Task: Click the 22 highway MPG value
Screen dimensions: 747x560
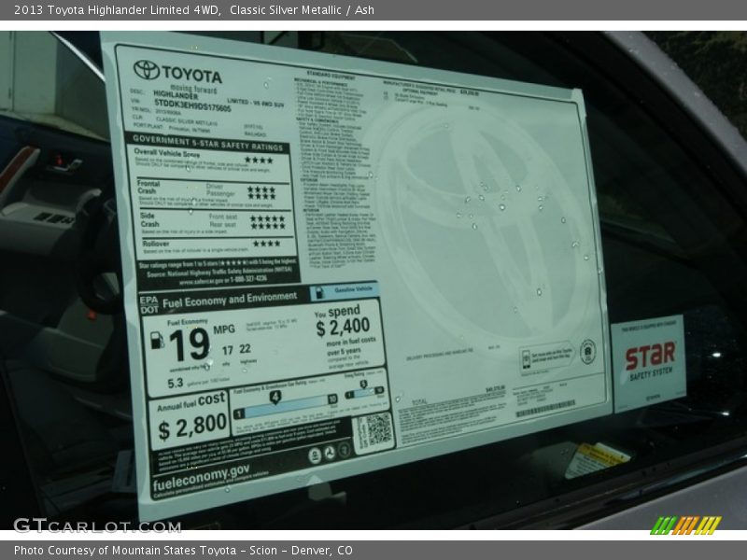Action: [245, 348]
